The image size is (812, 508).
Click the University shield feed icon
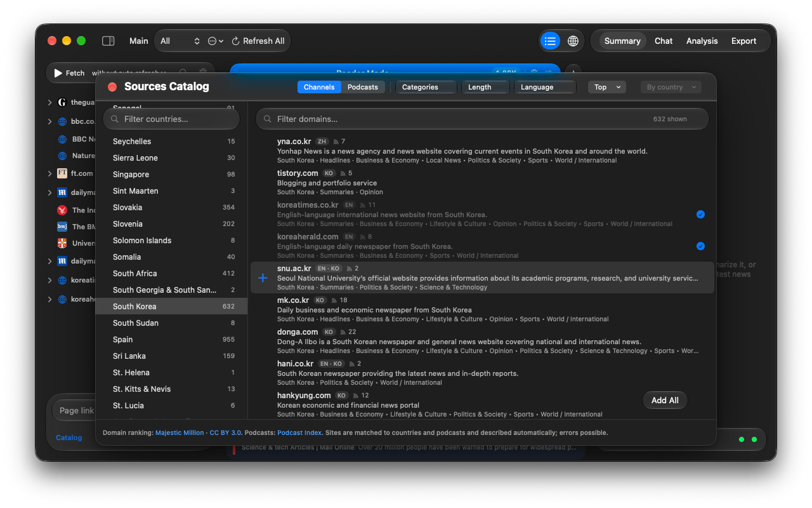coord(62,243)
